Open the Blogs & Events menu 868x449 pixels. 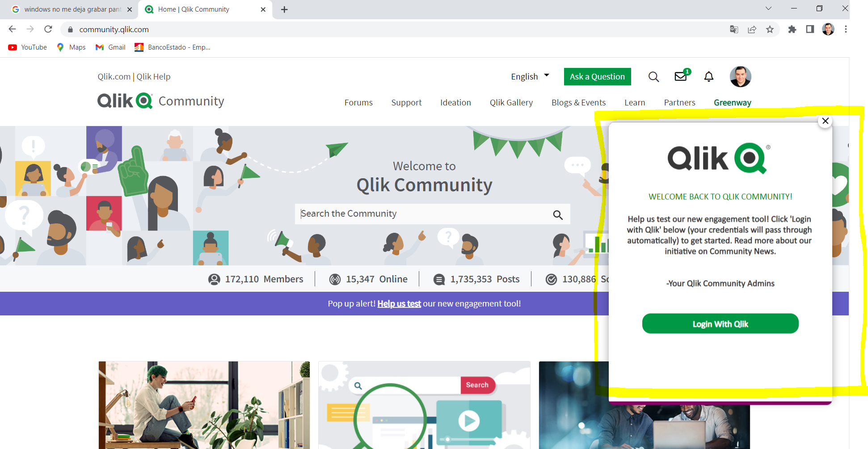pos(578,102)
